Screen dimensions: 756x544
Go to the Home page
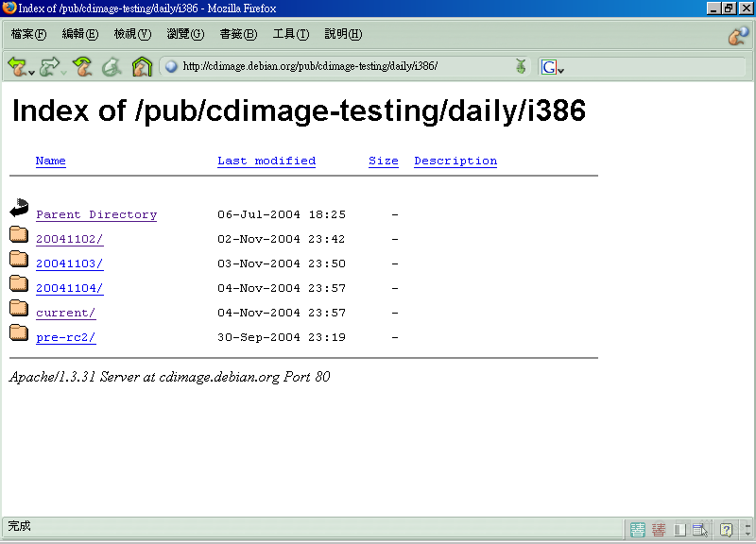[142, 66]
